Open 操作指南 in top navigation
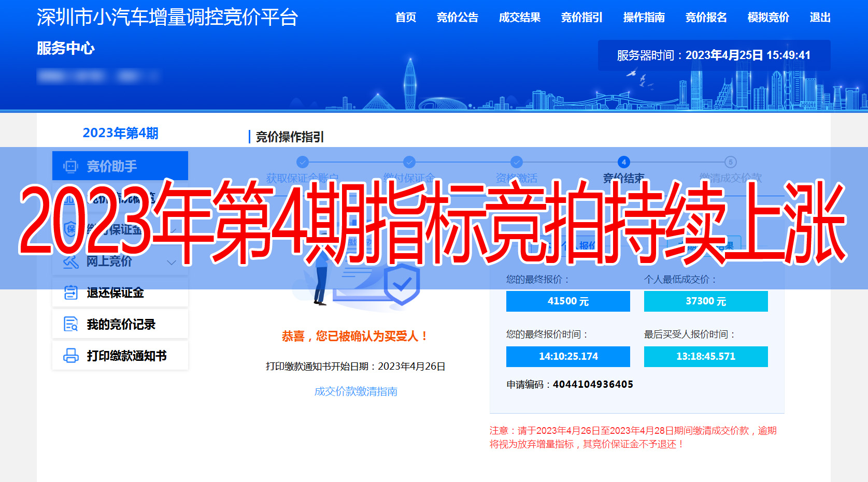The height and width of the screenshot is (482, 868). tap(644, 18)
